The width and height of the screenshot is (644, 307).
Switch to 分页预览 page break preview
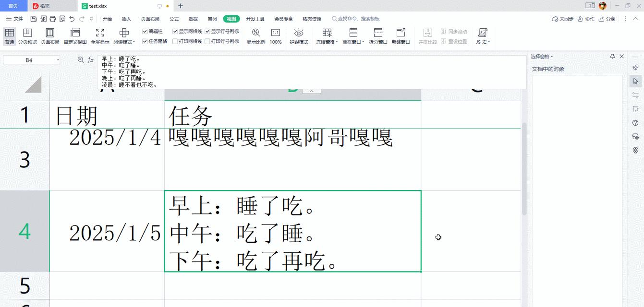(x=27, y=36)
